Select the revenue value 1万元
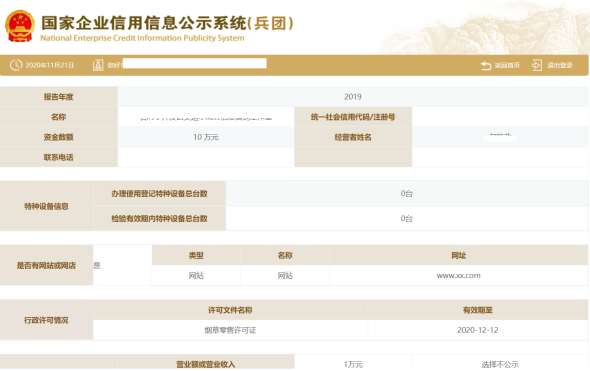 (x=353, y=365)
